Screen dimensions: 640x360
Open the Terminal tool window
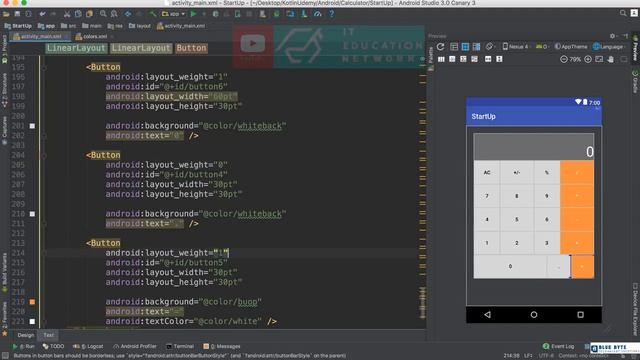click(x=180, y=346)
